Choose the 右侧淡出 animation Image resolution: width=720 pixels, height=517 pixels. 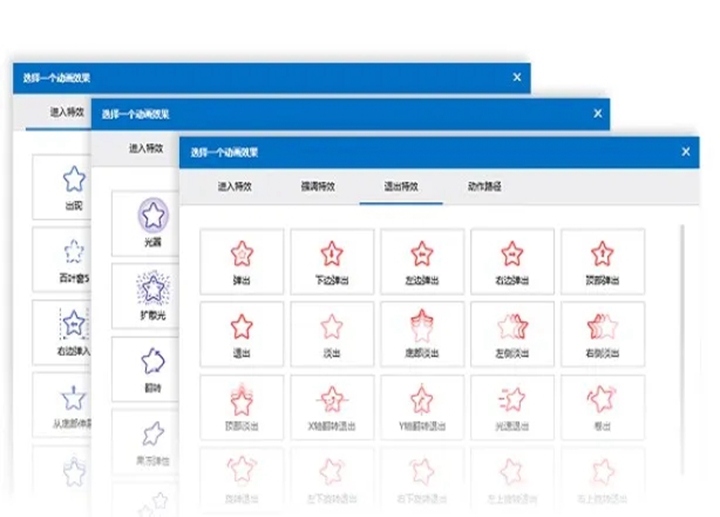pos(602,334)
